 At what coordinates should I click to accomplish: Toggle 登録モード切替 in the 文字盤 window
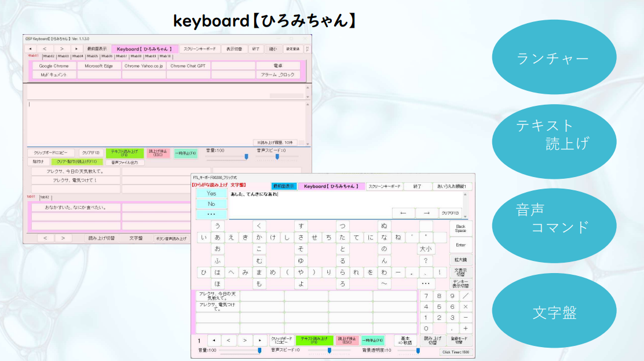(459, 340)
